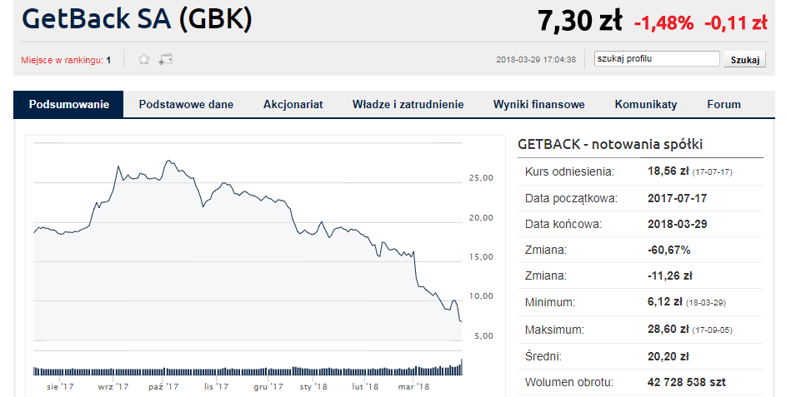Add GetBack to favorites star icon
Screen dimensions: 786x397
pos(144,60)
